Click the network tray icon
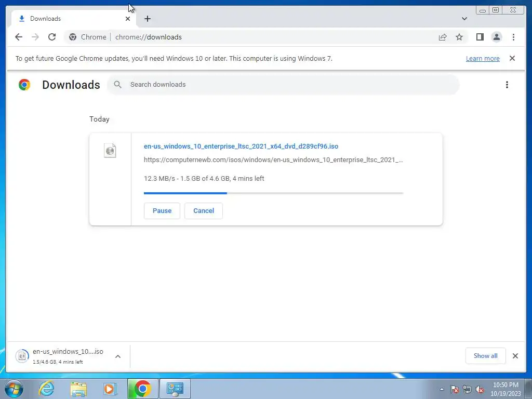Image resolution: width=532 pixels, height=399 pixels. 467,389
